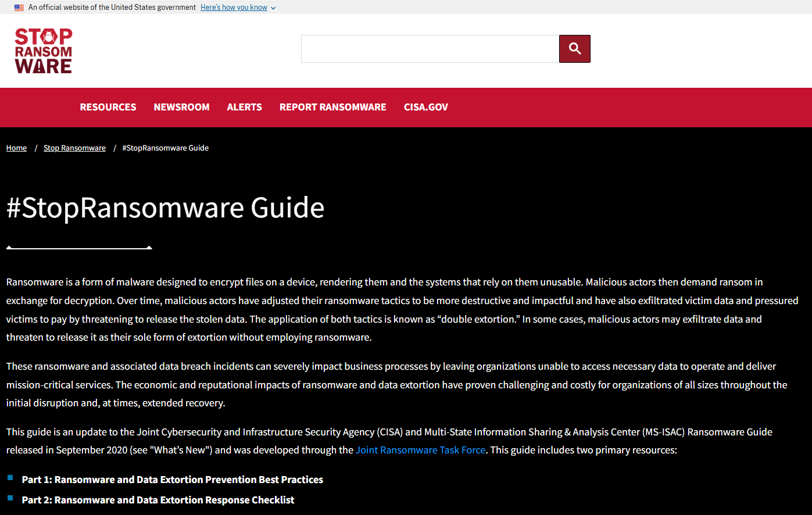
Task: Open Report Ransomware page
Action: (332, 107)
